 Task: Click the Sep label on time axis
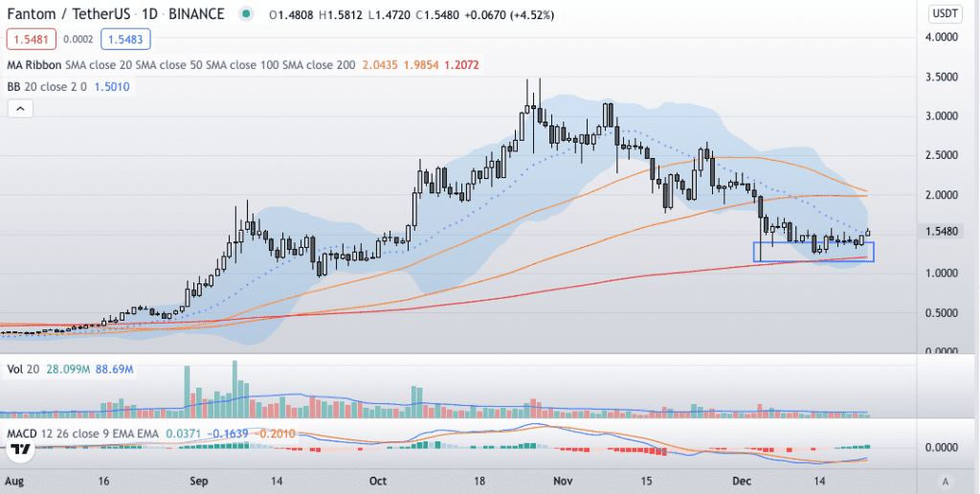pos(198,482)
